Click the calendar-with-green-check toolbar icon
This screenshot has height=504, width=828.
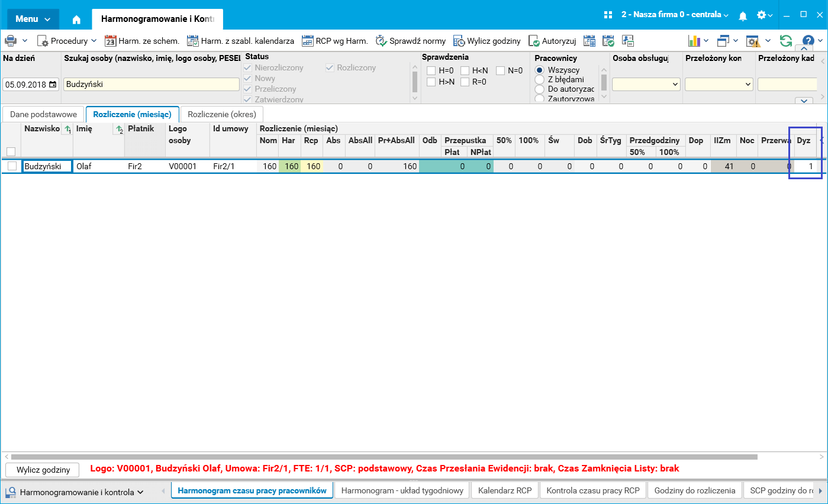[608, 41]
